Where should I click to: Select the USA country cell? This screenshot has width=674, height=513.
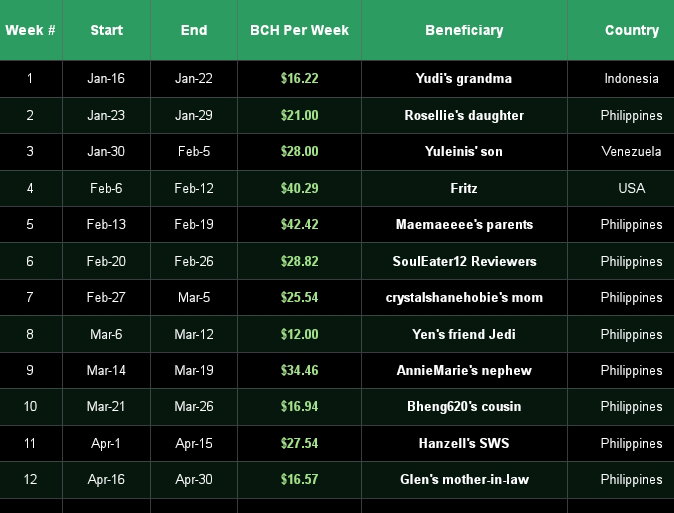click(621, 188)
